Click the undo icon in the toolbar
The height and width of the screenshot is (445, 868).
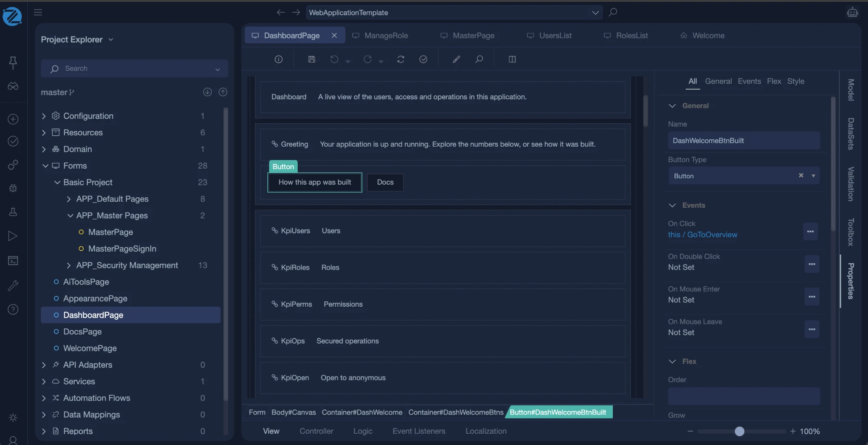tap(334, 59)
